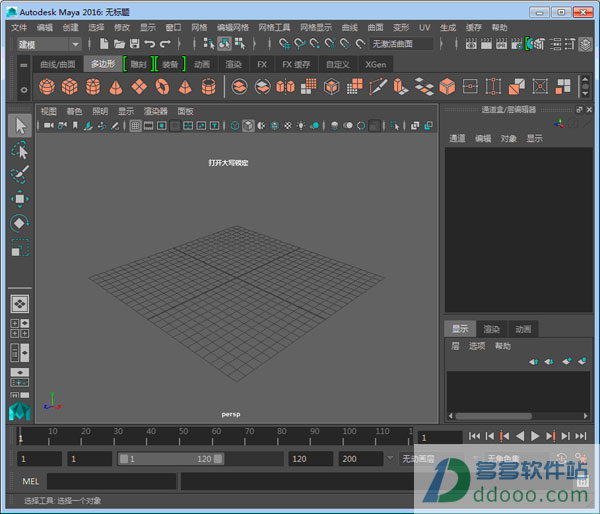
Task: Click the 通道 menu in channel box
Action: (x=457, y=139)
